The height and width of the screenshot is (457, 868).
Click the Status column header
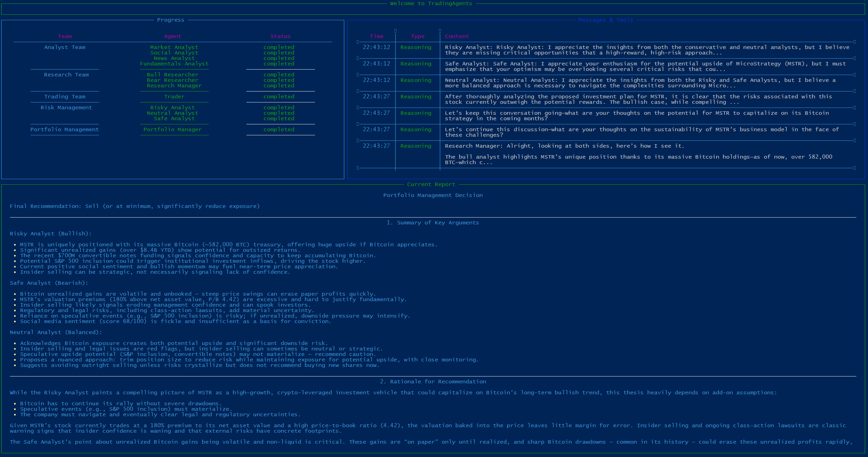coord(280,36)
